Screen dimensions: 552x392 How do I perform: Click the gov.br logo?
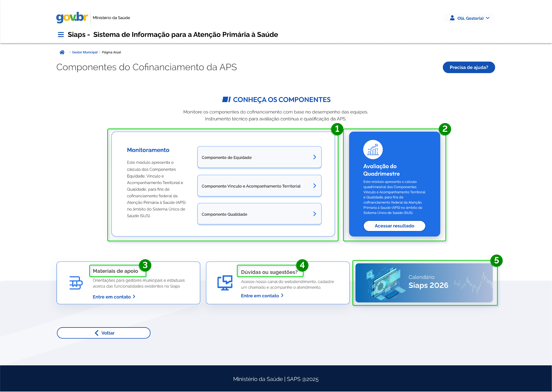point(72,17)
